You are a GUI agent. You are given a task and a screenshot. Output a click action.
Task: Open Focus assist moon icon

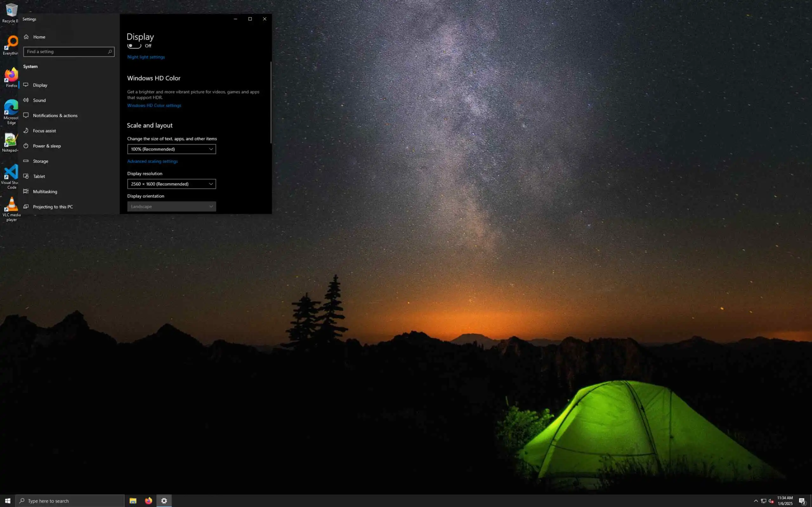click(x=26, y=131)
